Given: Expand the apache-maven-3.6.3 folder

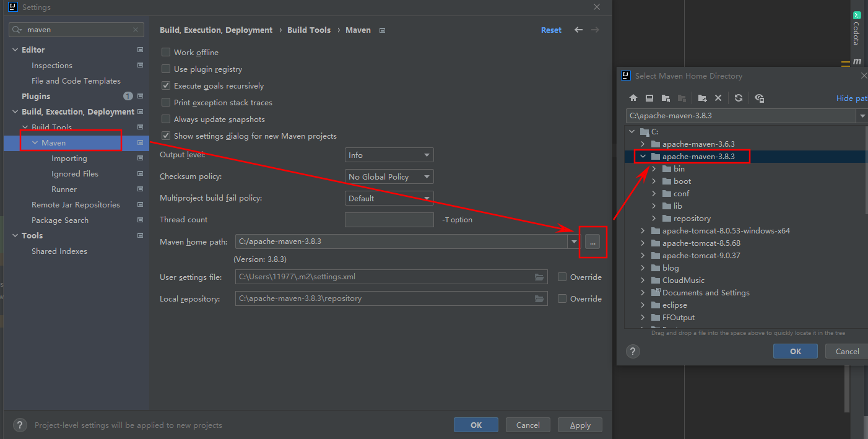Looking at the screenshot, I should 643,144.
